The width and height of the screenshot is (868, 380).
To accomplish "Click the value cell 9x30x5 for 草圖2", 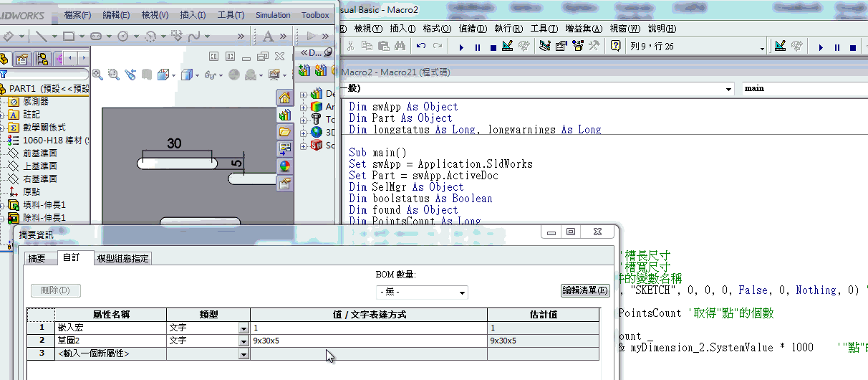I will click(x=368, y=341).
